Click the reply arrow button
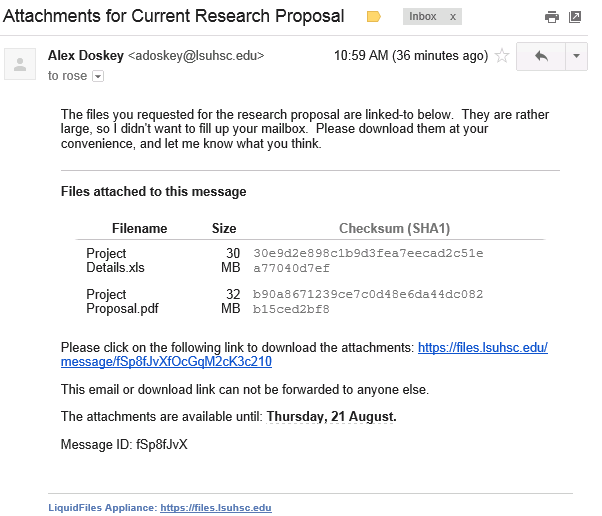Image resolution: width=602 pixels, height=516 pixels. point(541,56)
